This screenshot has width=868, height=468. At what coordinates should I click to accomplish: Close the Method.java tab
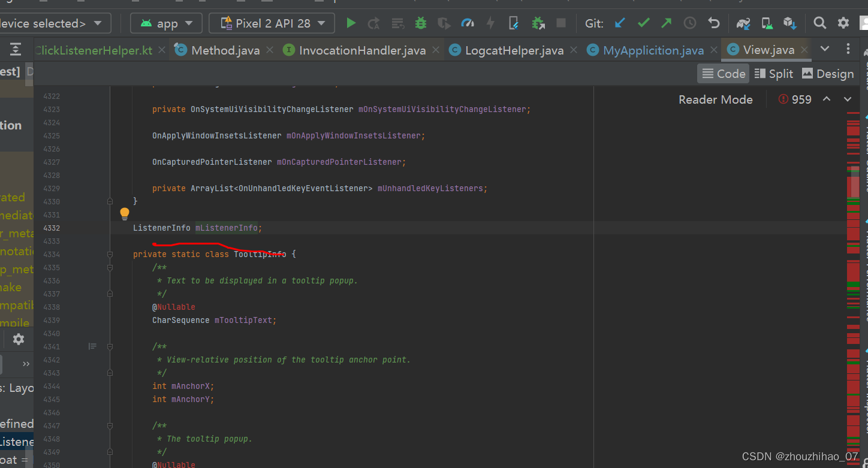click(270, 50)
